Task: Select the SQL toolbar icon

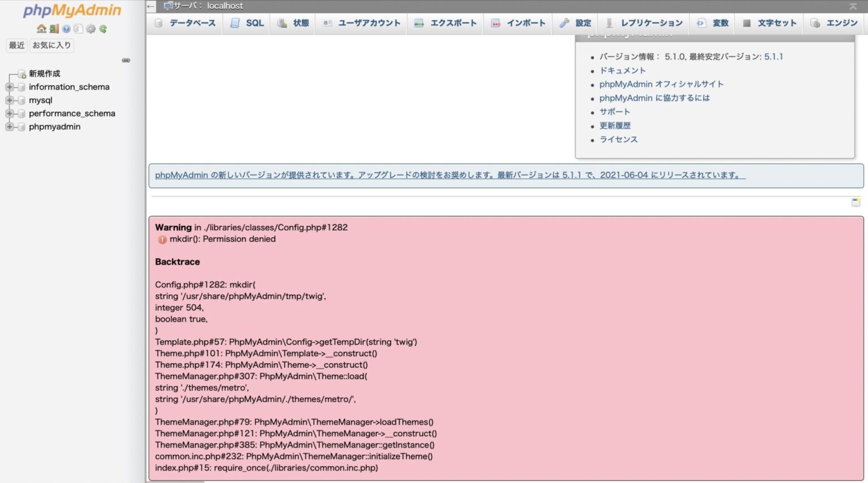Action: pyautogui.click(x=246, y=23)
